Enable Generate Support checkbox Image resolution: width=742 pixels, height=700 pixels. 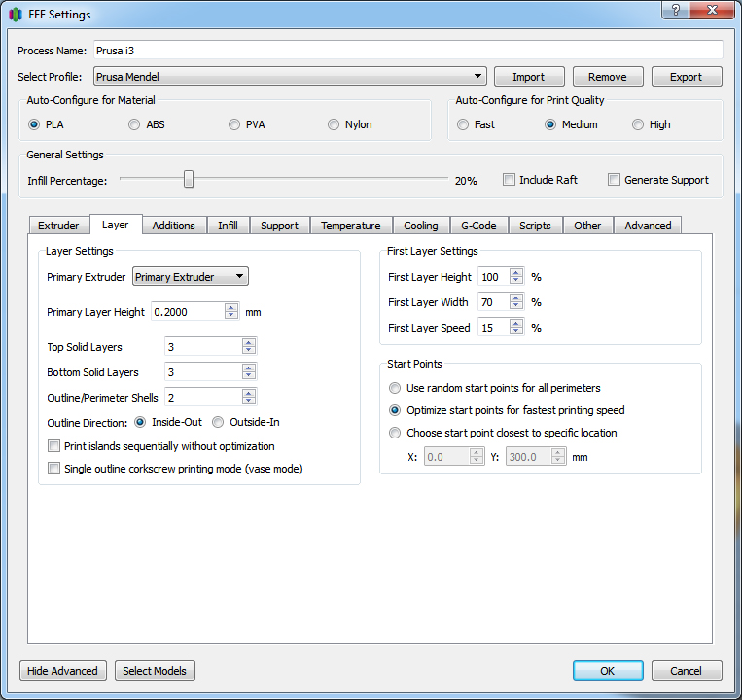click(615, 180)
